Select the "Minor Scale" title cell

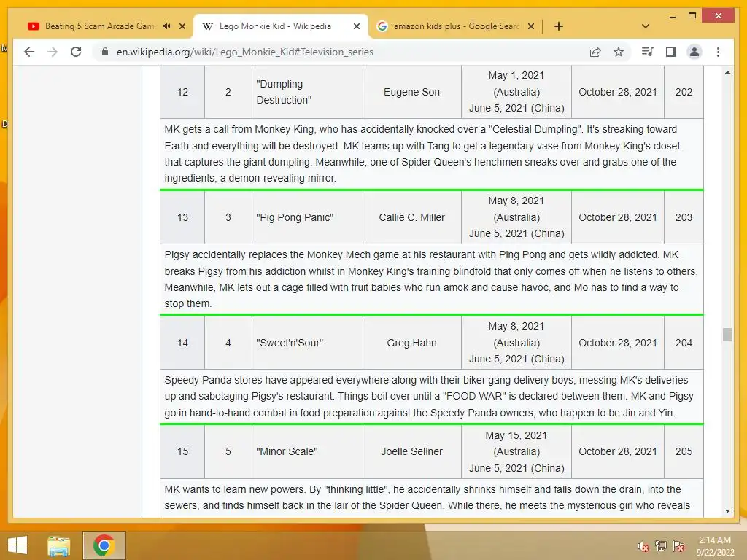[x=307, y=451]
